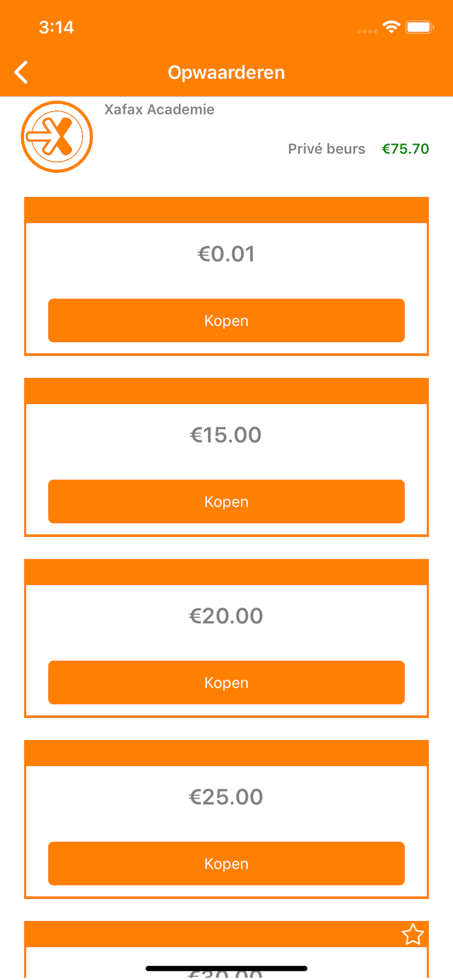Image resolution: width=453 pixels, height=980 pixels.
Task: Select the €20.00 amount label
Action: [x=226, y=616]
